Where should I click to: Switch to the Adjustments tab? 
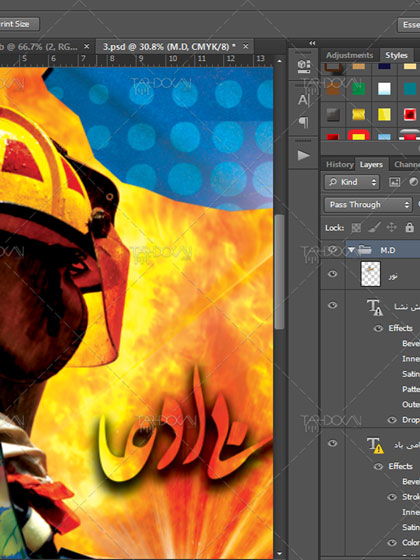tap(349, 55)
